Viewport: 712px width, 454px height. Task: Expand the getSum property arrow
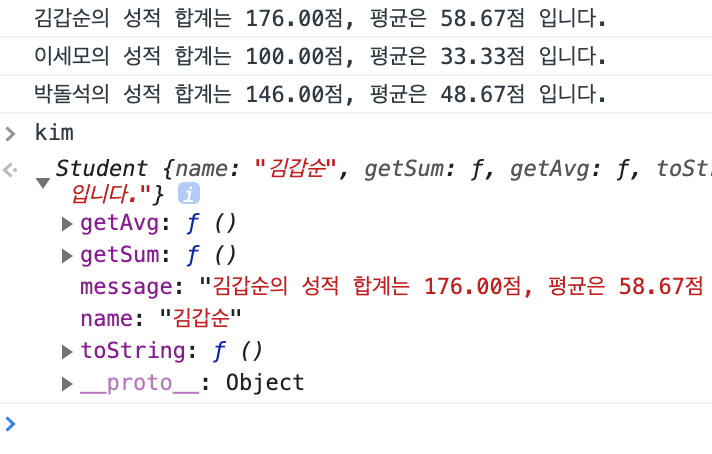click(x=68, y=255)
